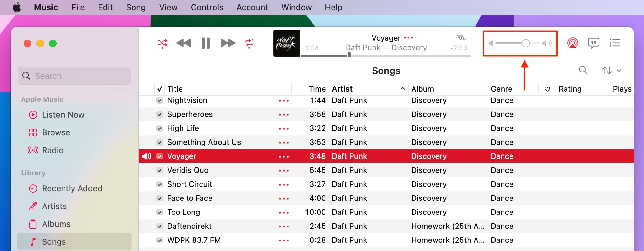Screen dimensions: 644x251
Task: Show lyrics panel
Action: (x=593, y=43)
